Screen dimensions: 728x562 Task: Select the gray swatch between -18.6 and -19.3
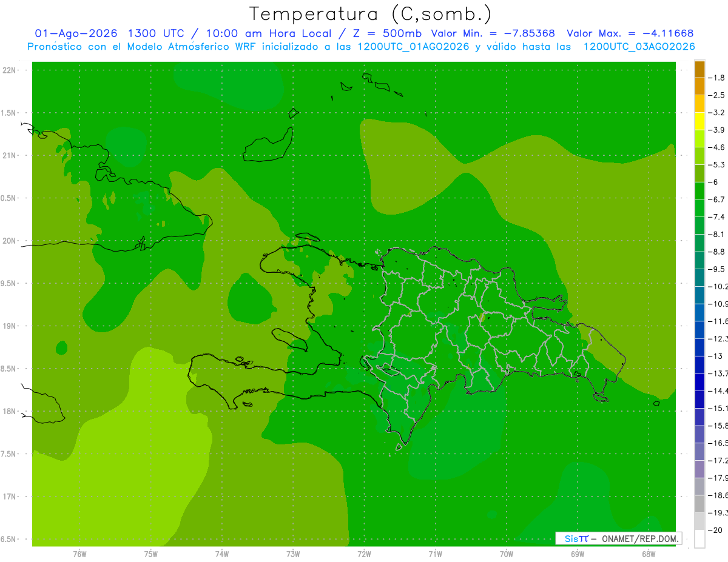[699, 504]
